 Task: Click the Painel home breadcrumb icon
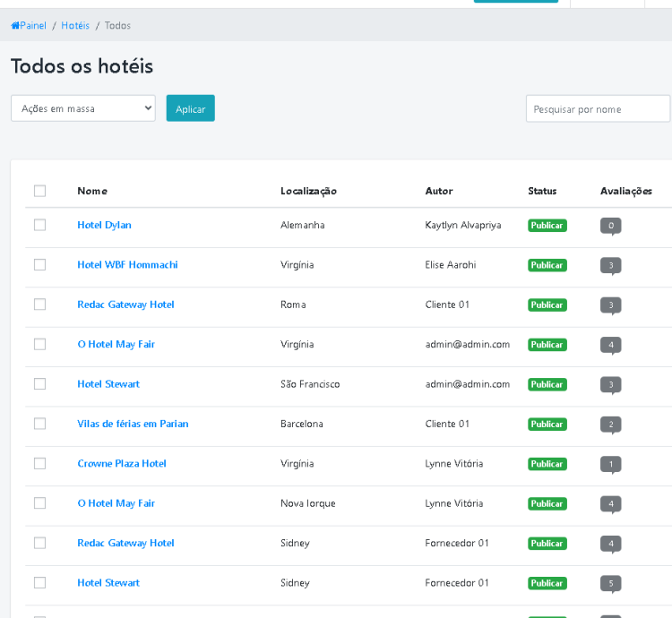click(15, 26)
